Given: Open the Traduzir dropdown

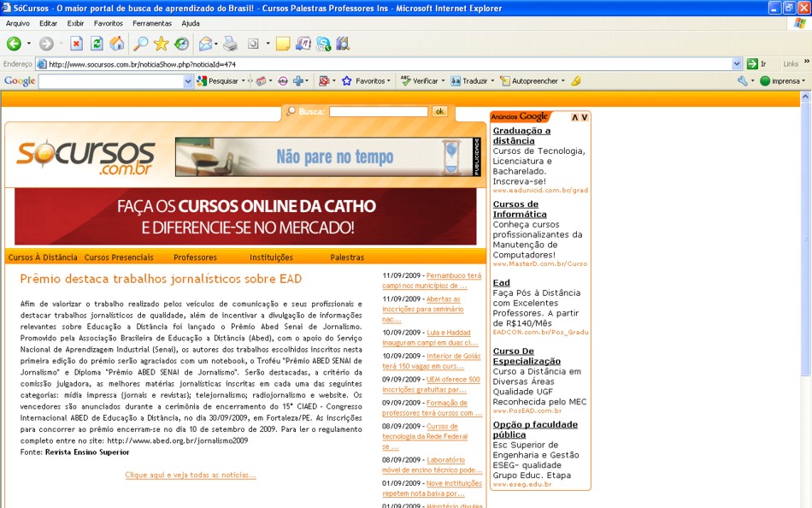Looking at the screenshot, I should [492, 81].
